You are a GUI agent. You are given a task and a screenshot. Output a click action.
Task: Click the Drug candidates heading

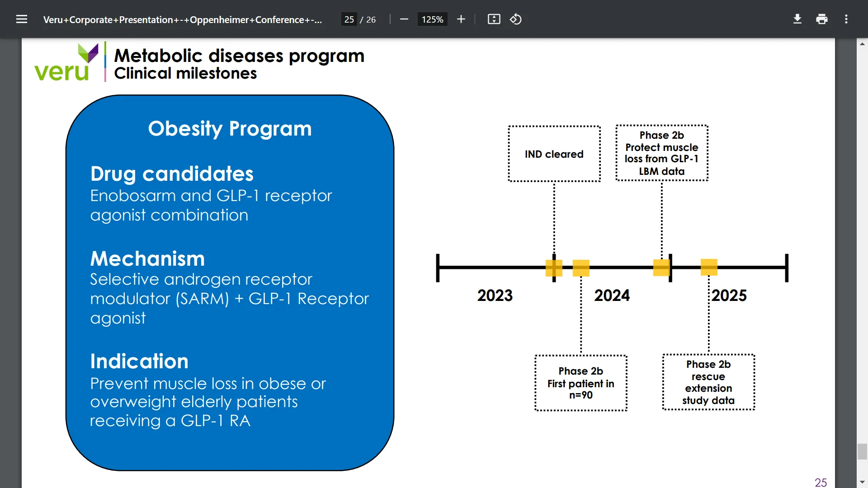(x=172, y=174)
